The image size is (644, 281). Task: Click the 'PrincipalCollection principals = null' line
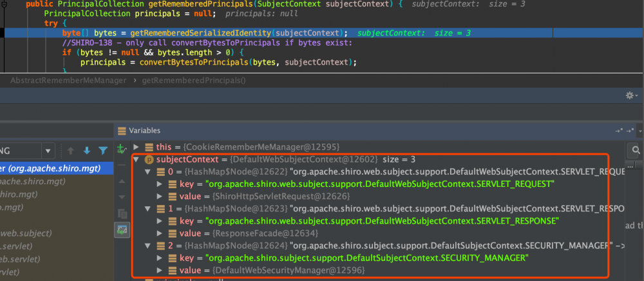coord(130,14)
